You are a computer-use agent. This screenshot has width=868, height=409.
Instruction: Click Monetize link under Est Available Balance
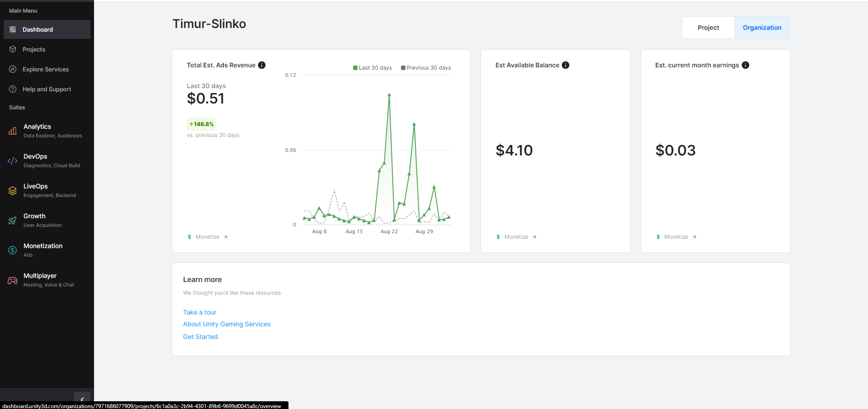[516, 237]
